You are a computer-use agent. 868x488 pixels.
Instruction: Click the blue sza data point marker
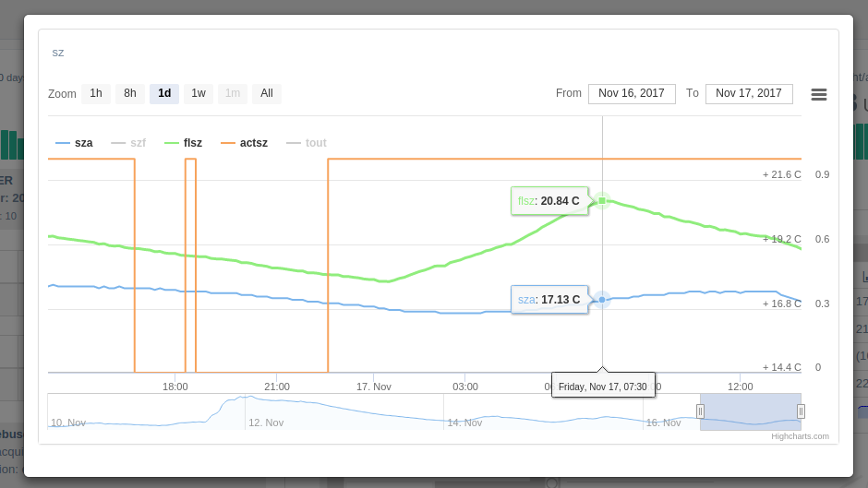tap(602, 300)
